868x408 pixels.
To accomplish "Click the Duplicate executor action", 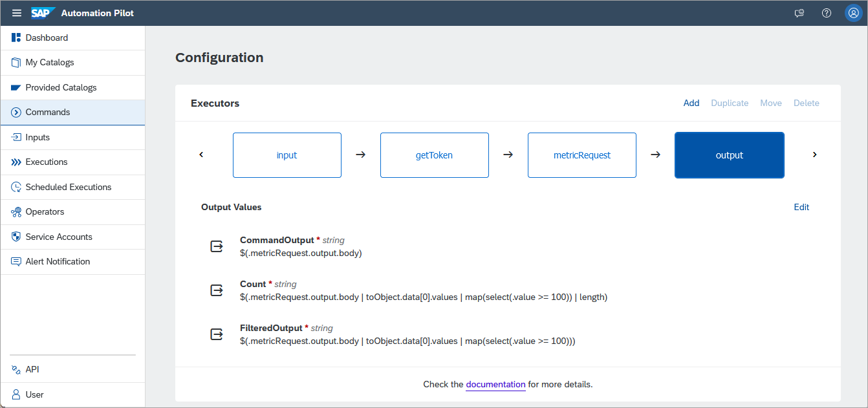I will pos(730,103).
